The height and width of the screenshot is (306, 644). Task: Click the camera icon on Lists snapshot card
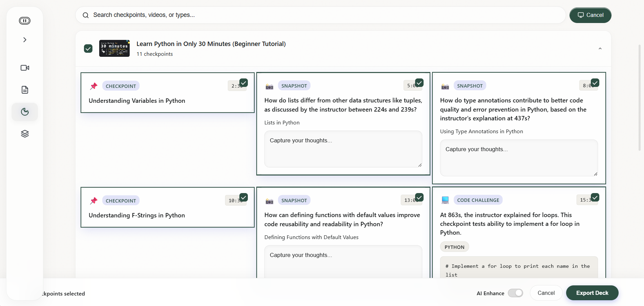coord(269,86)
